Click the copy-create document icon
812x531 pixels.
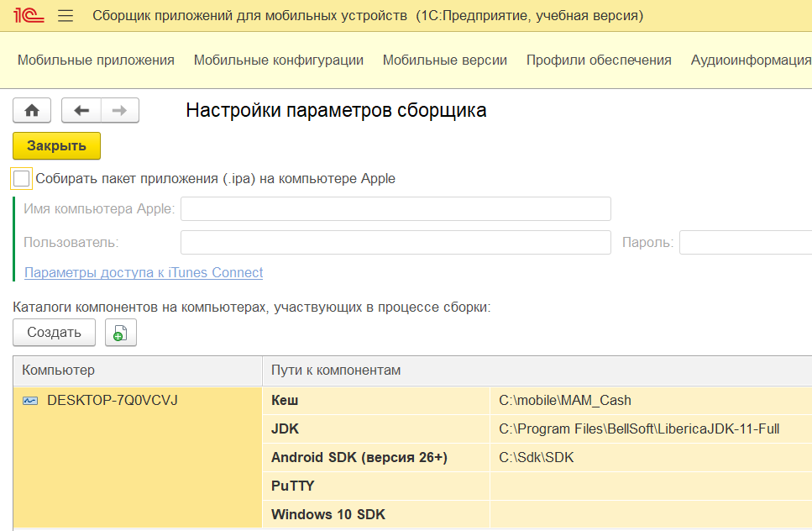(x=121, y=333)
